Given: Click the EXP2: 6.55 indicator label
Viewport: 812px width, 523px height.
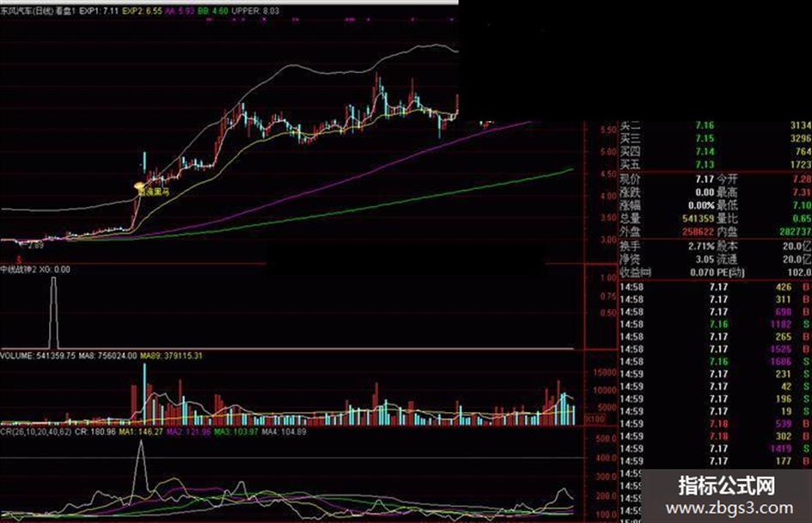Looking at the screenshot, I should click(x=142, y=10).
